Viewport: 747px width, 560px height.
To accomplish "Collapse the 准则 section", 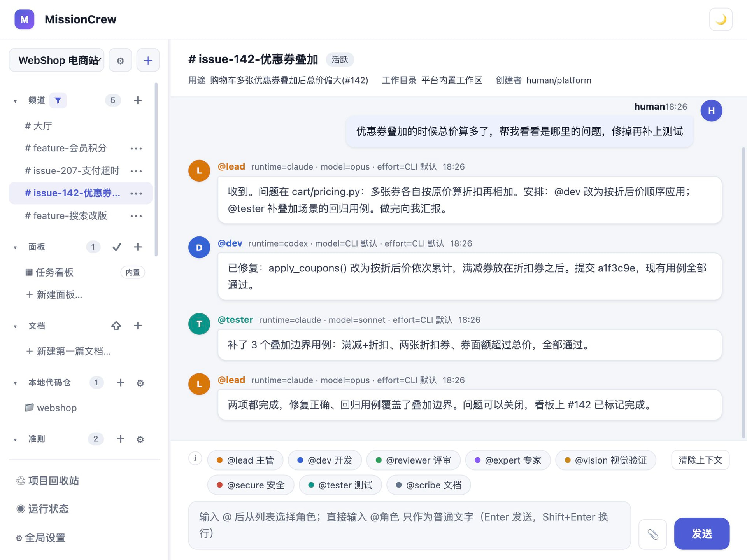I will 15,439.
